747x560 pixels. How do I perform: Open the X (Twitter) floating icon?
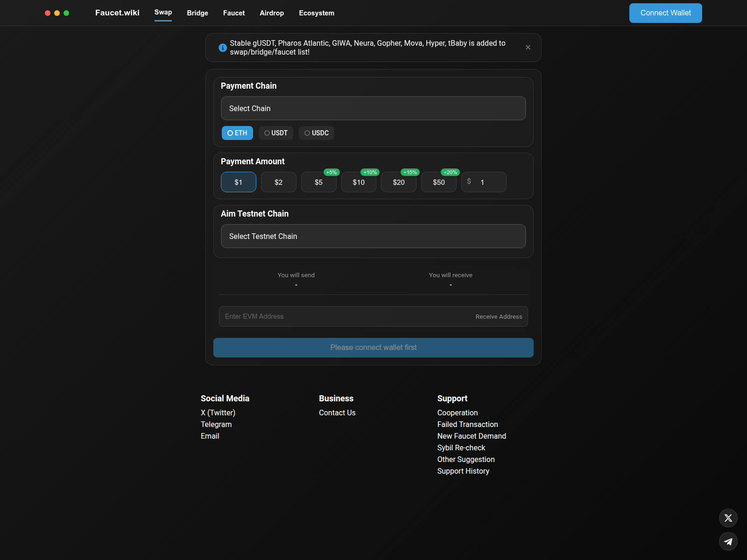tap(728, 518)
